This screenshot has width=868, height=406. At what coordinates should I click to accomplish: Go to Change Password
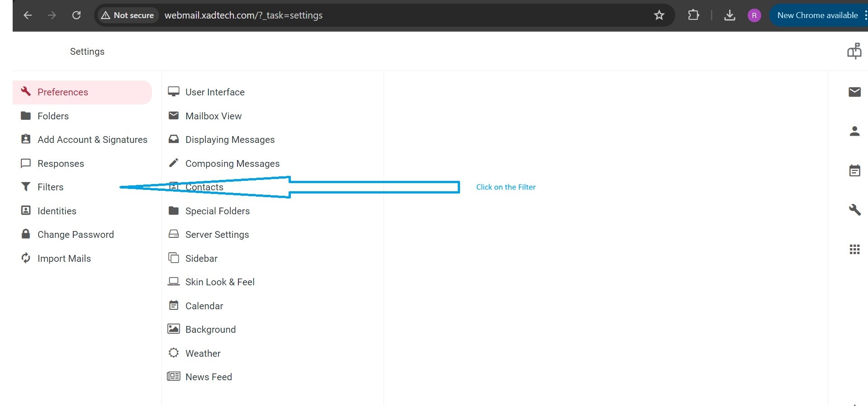[76, 235]
